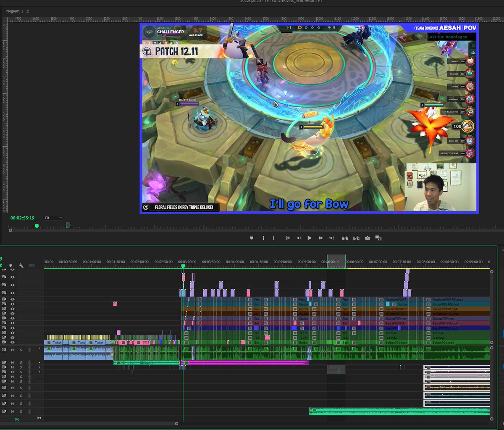This screenshot has width=504, height=430.
Task: Click the icon right of the 0.0 value
Action: pyautogui.click(x=39, y=418)
